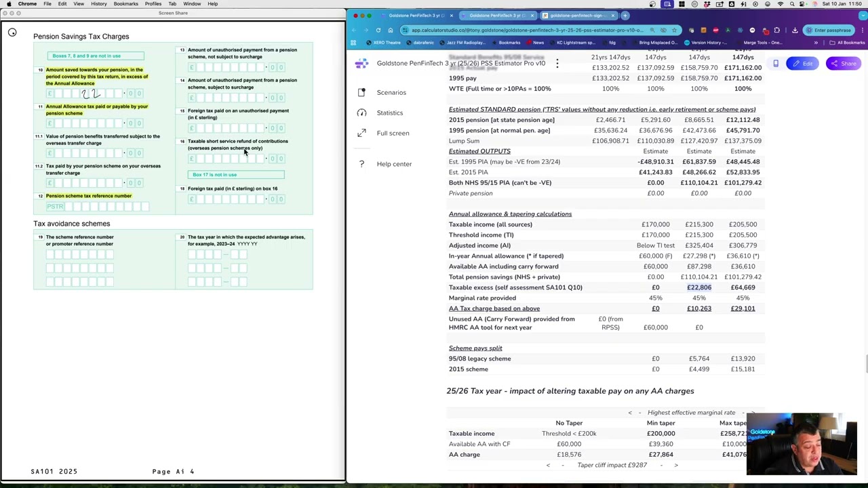Click box 10 amount saved towards pension field
Screen dimensions: 868x488
tap(95, 93)
